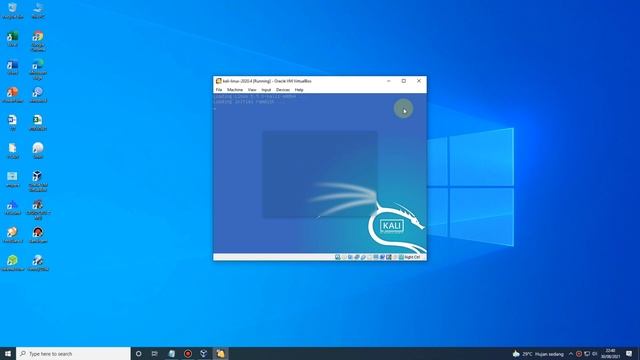This screenshot has height=360, width=640.
Task: Select the Recycle Bin desktop icon
Action: (13, 10)
